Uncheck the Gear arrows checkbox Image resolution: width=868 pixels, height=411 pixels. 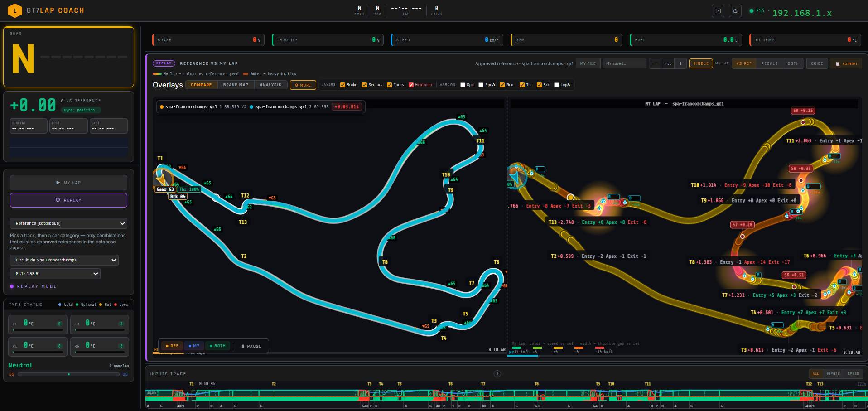(502, 85)
